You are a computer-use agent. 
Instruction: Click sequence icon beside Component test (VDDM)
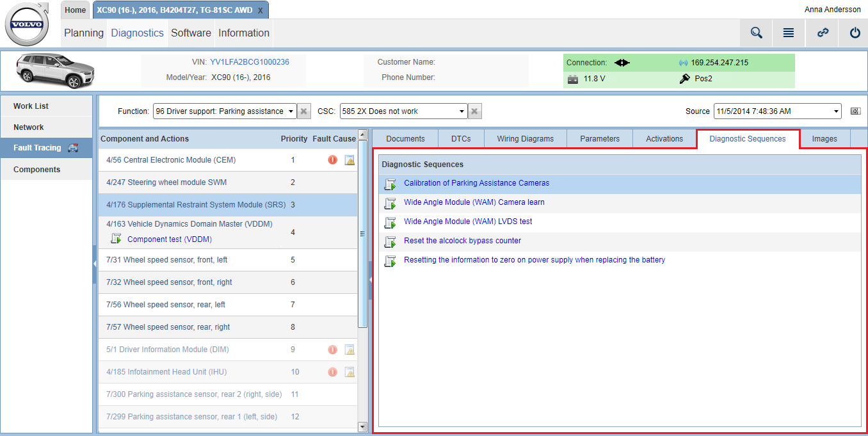(x=116, y=239)
